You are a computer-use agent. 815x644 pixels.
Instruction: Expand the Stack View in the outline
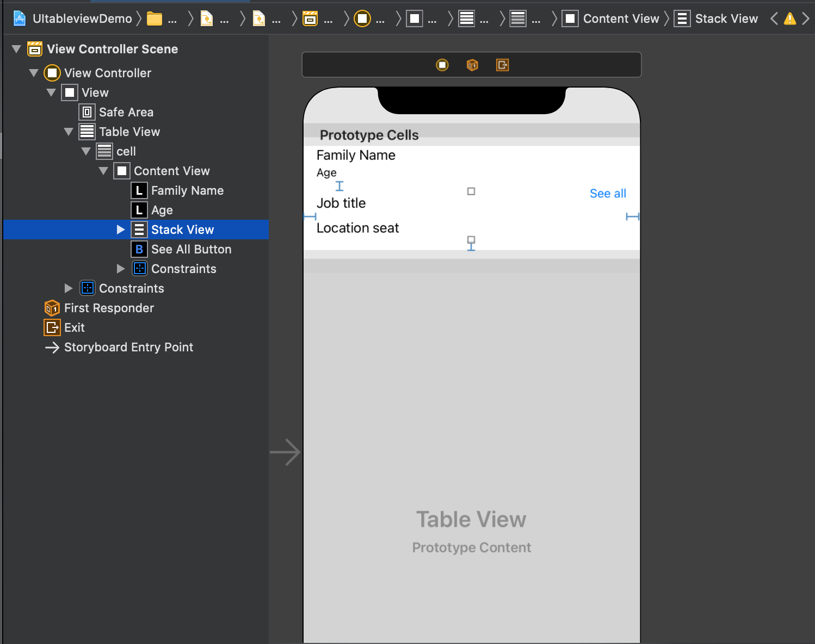(120, 230)
